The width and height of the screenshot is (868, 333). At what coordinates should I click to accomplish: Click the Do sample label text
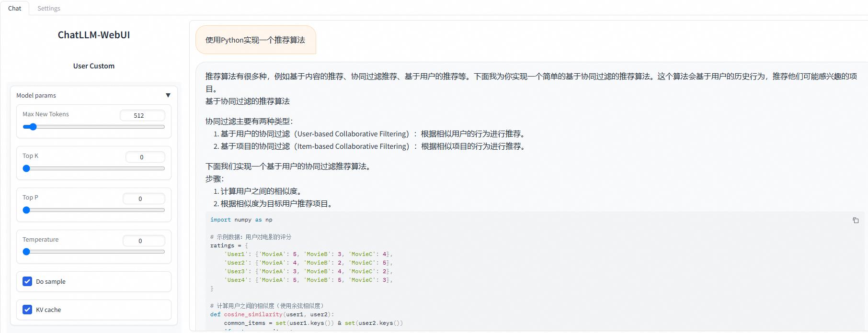51,281
